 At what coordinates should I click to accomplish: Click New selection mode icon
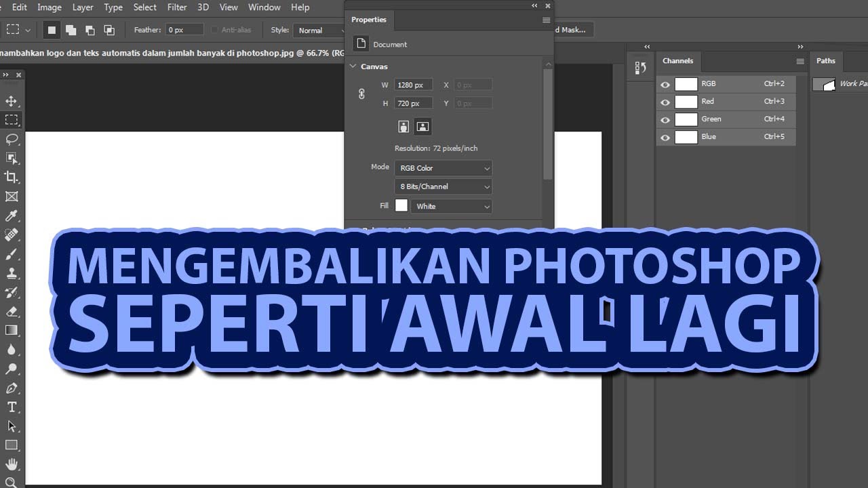[52, 30]
